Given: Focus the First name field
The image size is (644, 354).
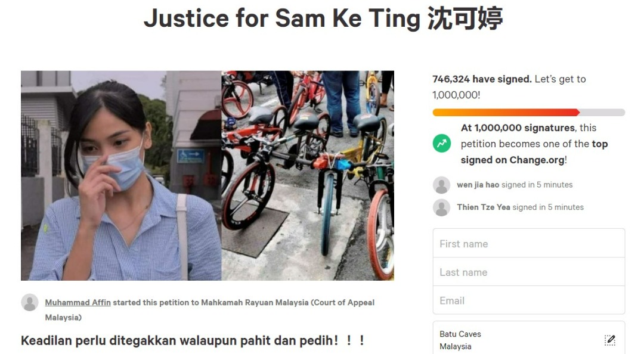Looking at the screenshot, I should point(528,244).
